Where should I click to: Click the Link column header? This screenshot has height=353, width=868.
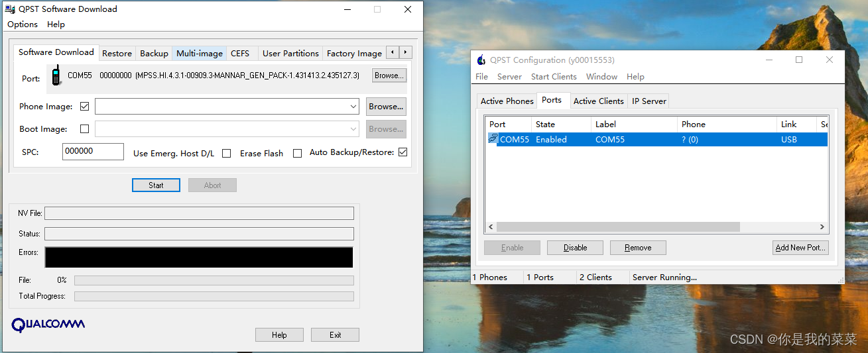point(796,124)
